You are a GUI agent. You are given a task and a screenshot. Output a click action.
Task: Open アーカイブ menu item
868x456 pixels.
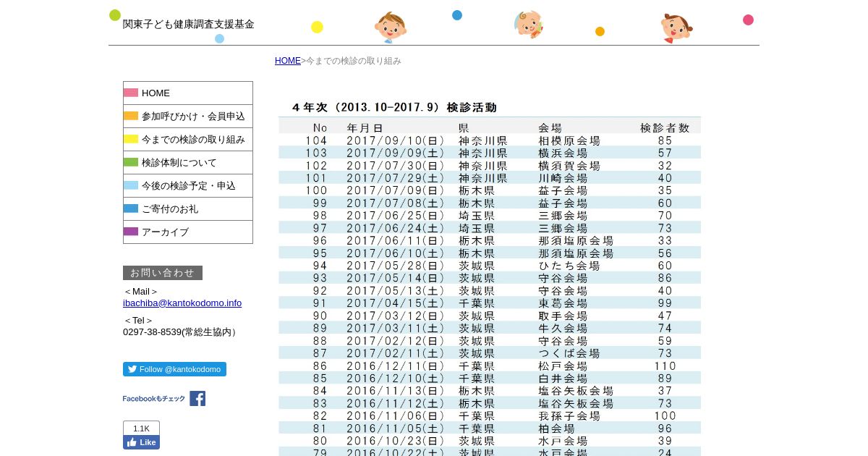[x=188, y=232]
